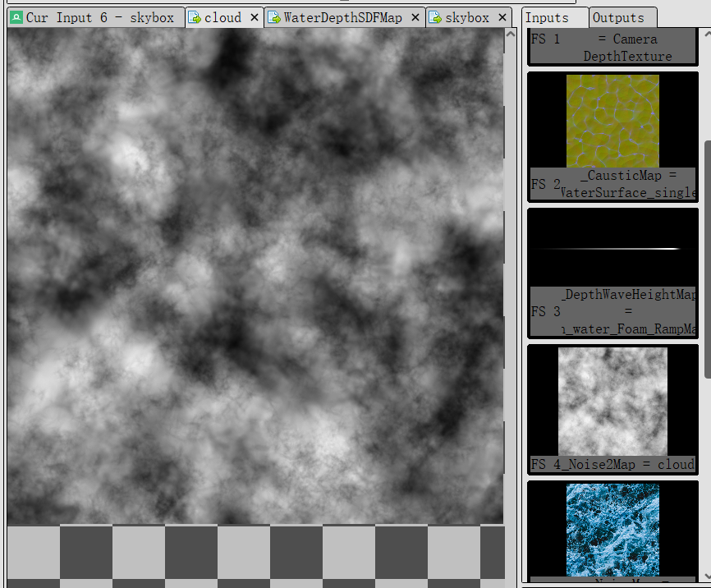Image resolution: width=711 pixels, height=588 pixels.
Task: Select the FS 4 _Noise2Map cloud thumbnail
Action: [x=612, y=400]
